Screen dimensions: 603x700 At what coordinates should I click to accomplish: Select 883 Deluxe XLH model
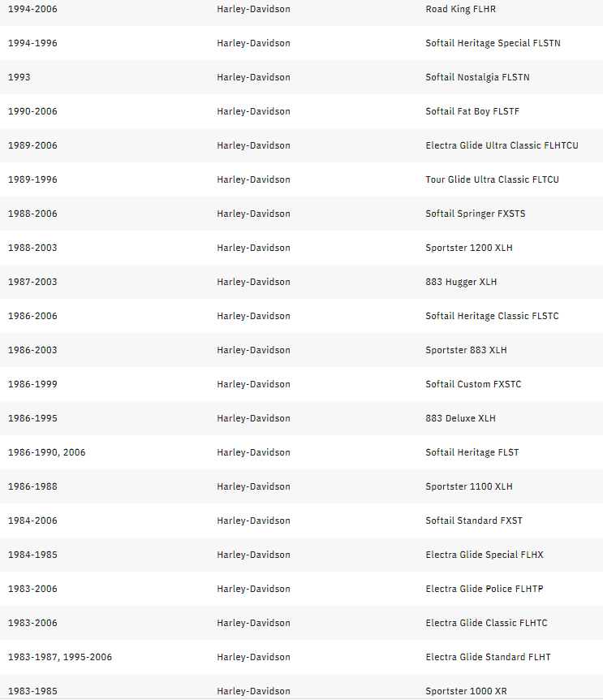[460, 418]
